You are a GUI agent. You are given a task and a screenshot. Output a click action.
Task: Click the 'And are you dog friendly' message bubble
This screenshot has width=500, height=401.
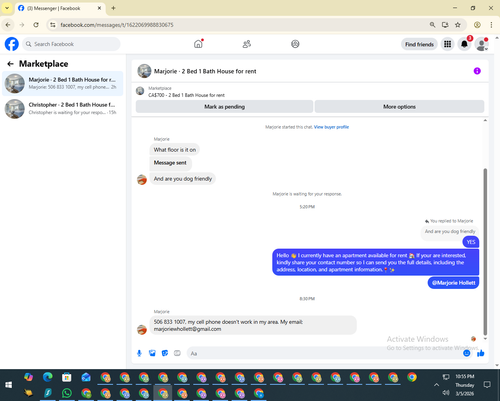click(x=183, y=179)
